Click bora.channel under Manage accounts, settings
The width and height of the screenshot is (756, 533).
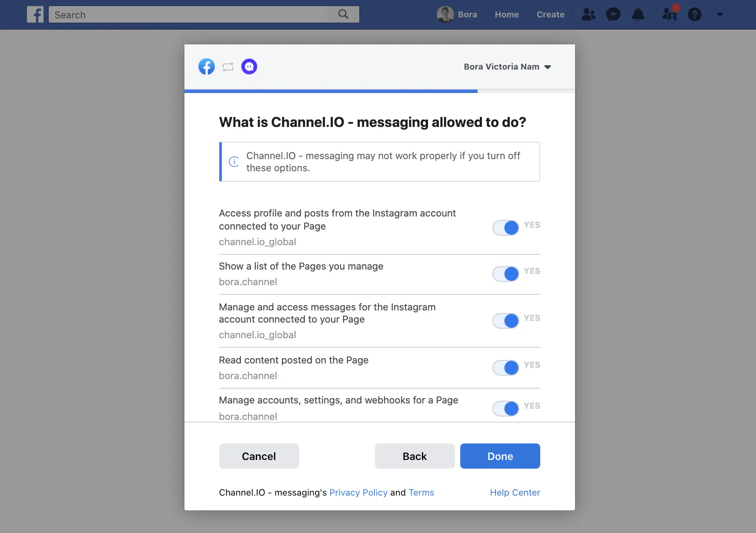(248, 416)
